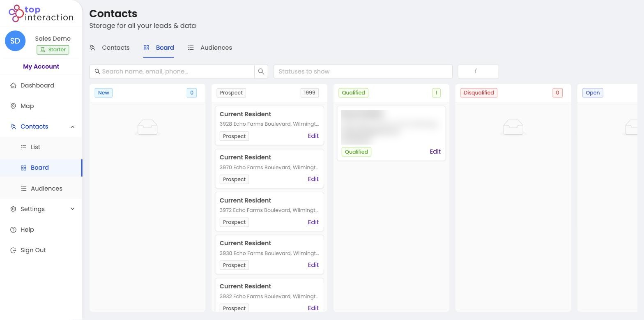This screenshot has width=644, height=320.
Task: Open the Statuses to show dropdown
Action: (x=363, y=71)
